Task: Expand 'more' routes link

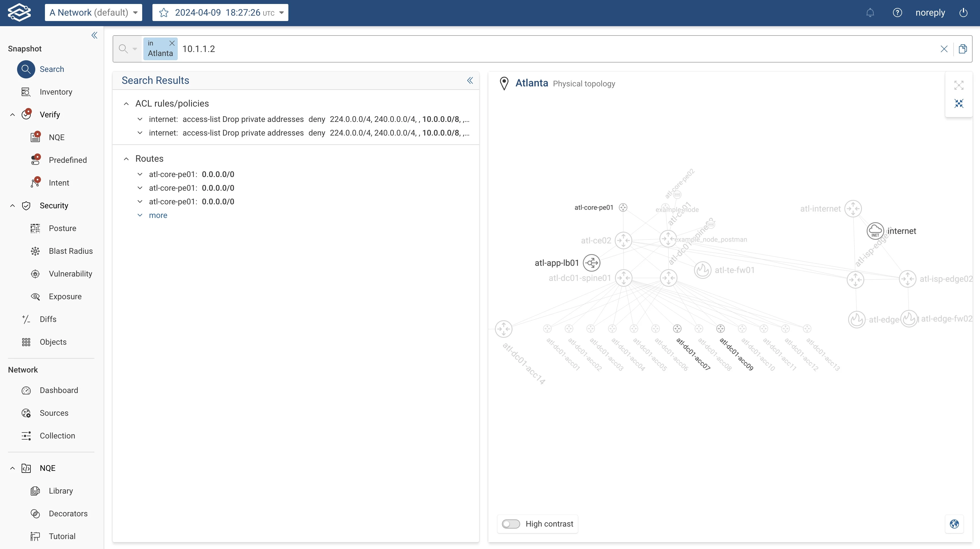Action: point(158,215)
